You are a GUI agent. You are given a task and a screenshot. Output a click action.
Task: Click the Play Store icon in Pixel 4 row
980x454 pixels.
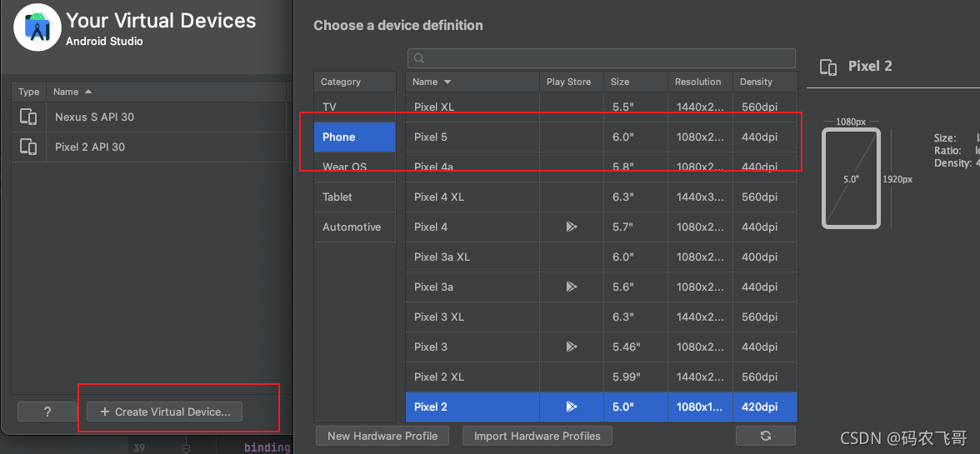pyautogui.click(x=571, y=227)
